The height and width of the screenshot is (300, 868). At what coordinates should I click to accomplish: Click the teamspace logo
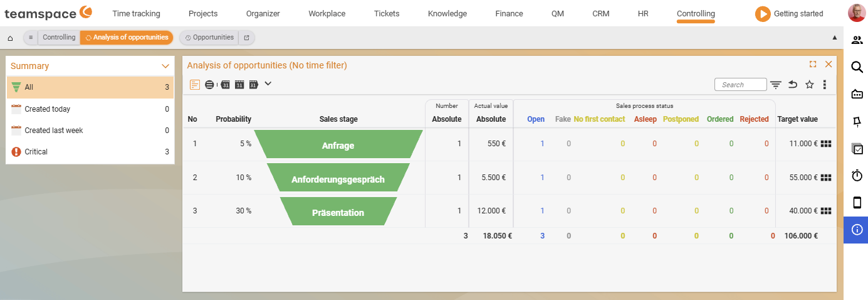48,13
